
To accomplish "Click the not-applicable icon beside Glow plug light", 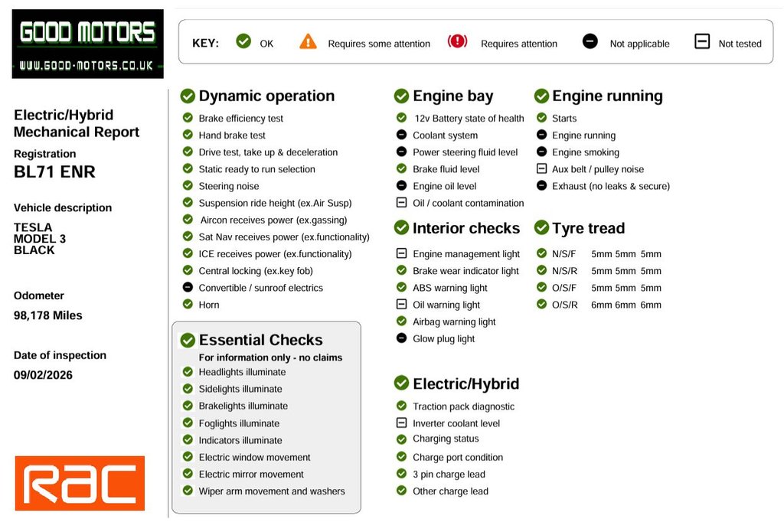I will (x=401, y=338).
